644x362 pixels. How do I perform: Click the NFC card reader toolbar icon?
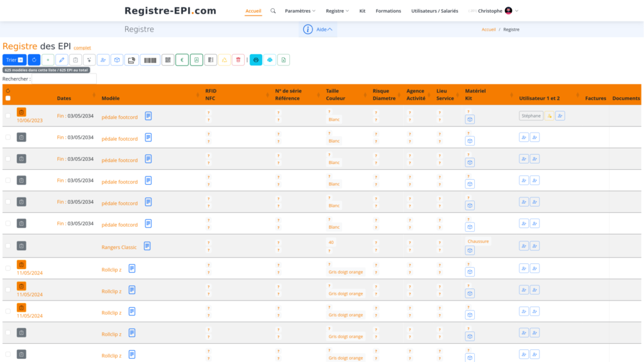click(x=131, y=60)
